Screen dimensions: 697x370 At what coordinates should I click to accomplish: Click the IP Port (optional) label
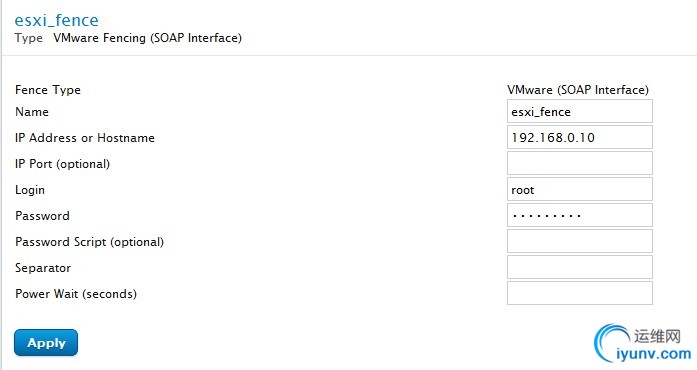click(62, 164)
